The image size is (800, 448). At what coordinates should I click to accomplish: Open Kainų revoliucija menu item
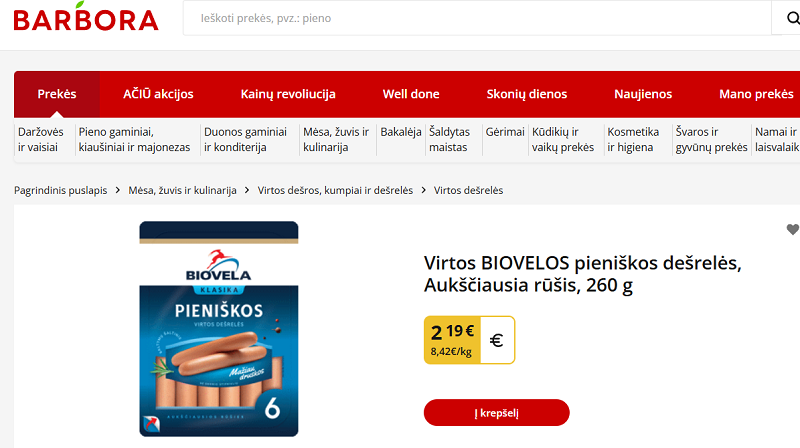click(x=288, y=94)
